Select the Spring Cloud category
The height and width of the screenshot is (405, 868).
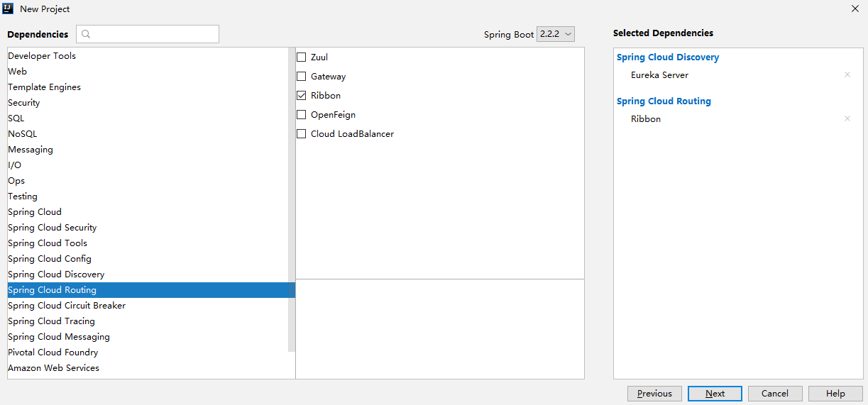pyautogui.click(x=148, y=212)
